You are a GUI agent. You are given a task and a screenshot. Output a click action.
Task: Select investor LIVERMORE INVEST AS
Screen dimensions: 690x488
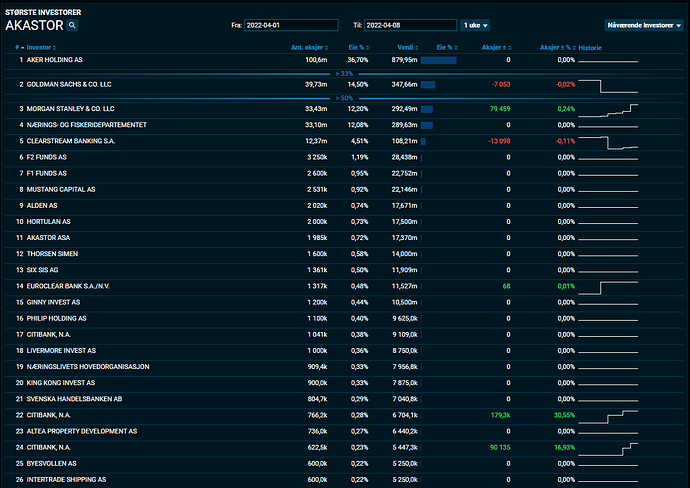pos(61,351)
